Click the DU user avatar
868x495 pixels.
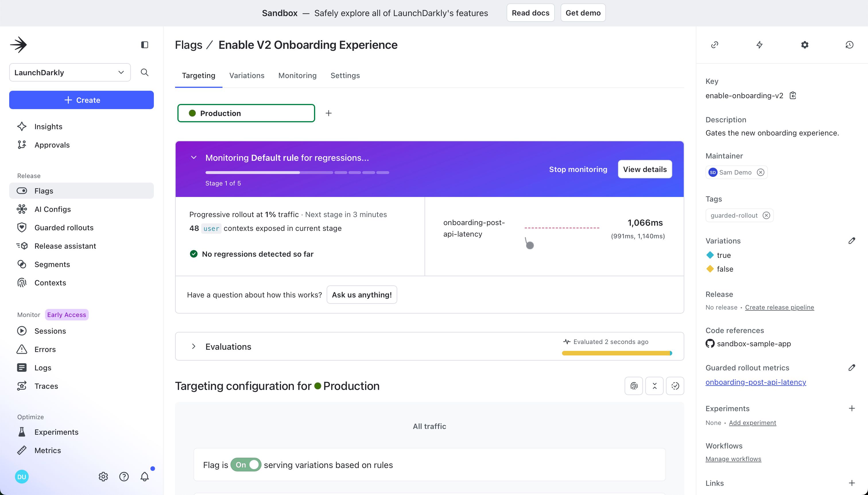pyautogui.click(x=22, y=477)
